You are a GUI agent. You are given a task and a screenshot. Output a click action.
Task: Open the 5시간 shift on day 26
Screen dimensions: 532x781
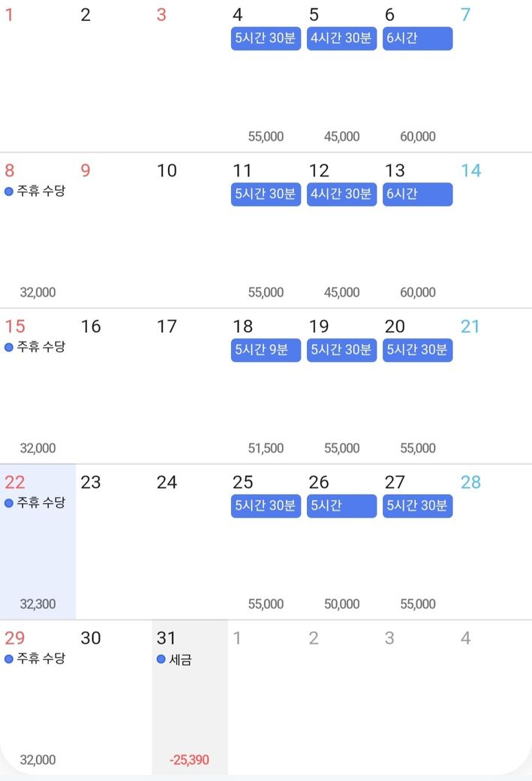click(341, 506)
